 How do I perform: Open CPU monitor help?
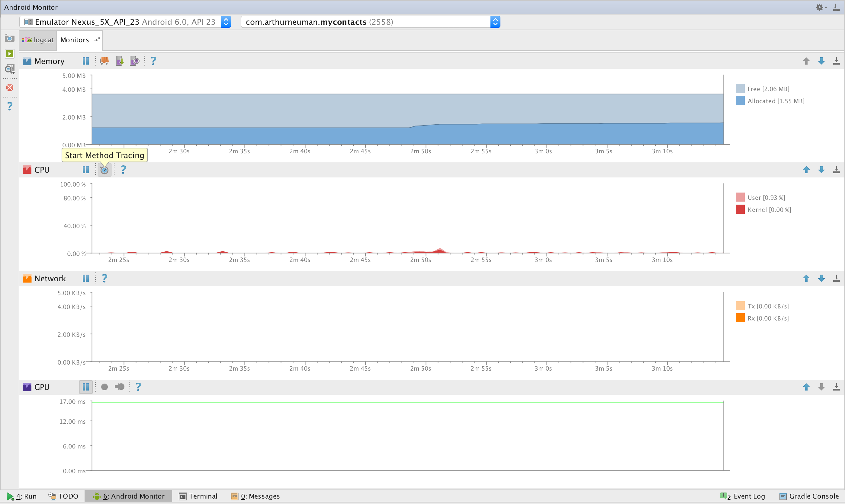click(x=123, y=170)
